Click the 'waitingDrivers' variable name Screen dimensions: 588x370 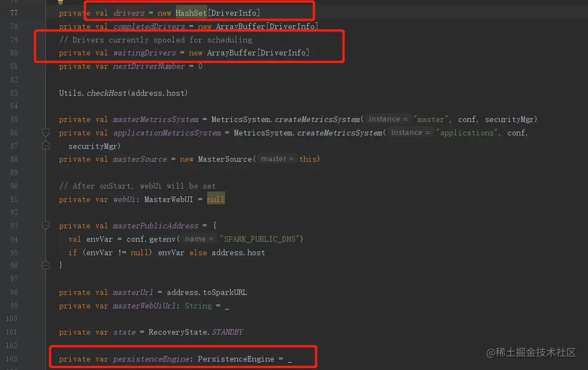click(x=144, y=53)
